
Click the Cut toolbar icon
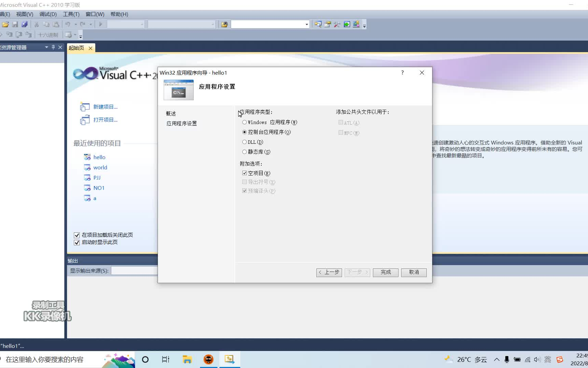(x=36, y=25)
